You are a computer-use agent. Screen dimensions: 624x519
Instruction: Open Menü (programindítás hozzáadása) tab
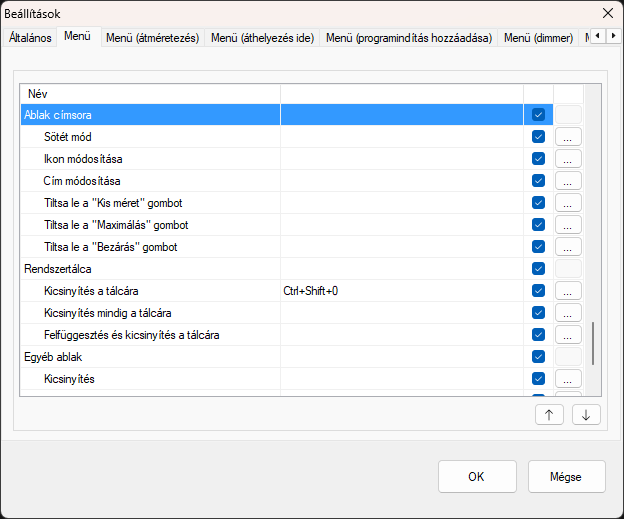point(409,38)
